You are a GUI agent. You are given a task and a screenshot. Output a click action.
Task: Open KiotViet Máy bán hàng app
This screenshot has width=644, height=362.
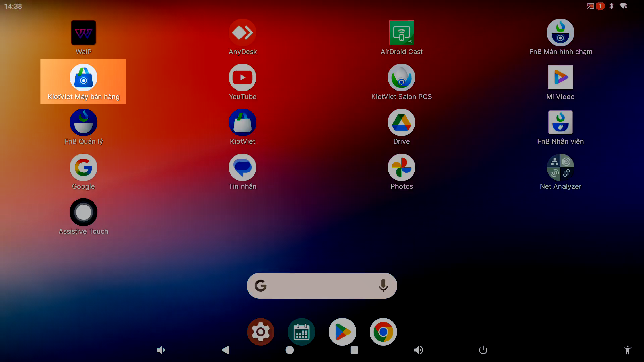pyautogui.click(x=83, y=78)
